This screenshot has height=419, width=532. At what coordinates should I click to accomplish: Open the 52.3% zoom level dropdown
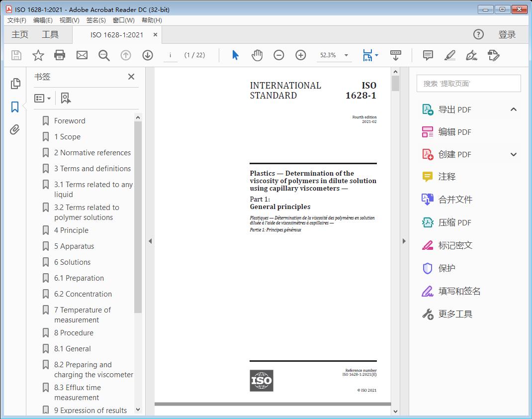coord(346,55)
